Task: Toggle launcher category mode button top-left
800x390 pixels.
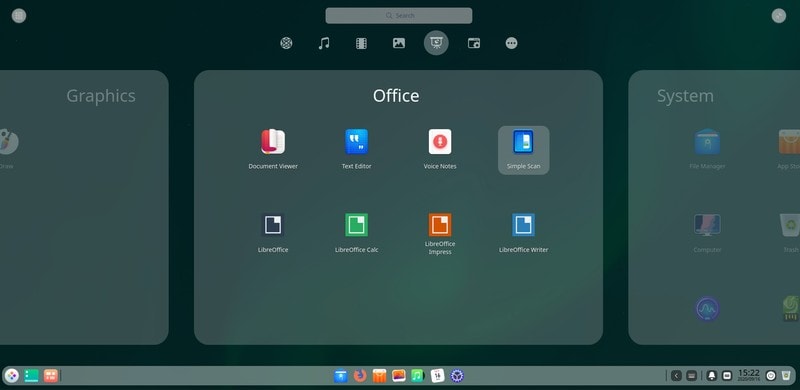Action: 19,16
